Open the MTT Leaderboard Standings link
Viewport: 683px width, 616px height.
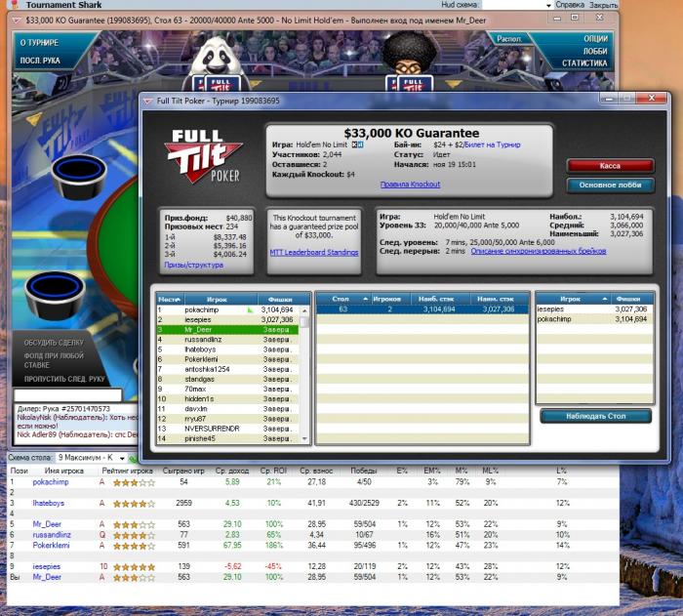(314, 253)
